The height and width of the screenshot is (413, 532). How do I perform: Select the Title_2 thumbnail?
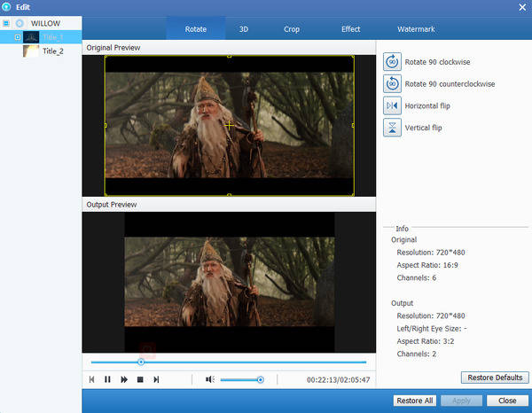(31, 51)
